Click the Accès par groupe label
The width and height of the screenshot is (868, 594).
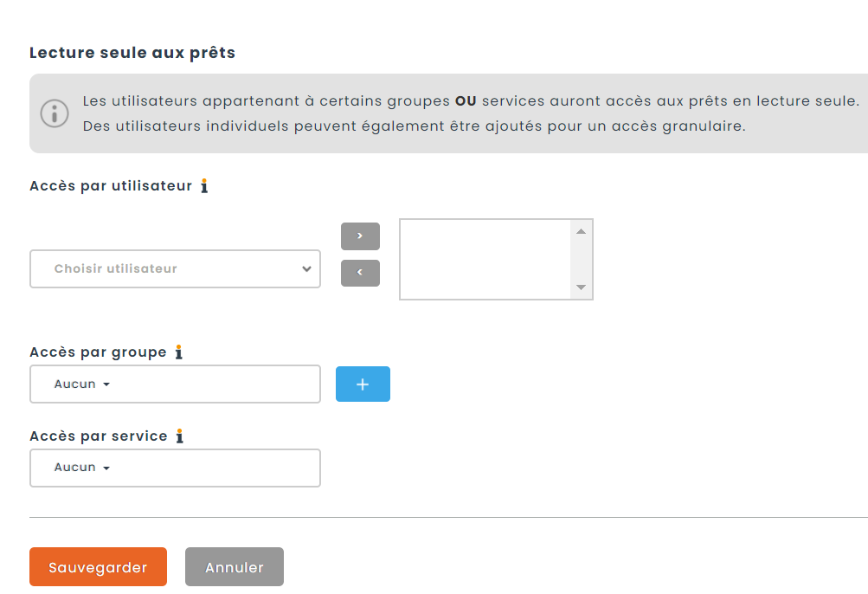click(98, 352)
